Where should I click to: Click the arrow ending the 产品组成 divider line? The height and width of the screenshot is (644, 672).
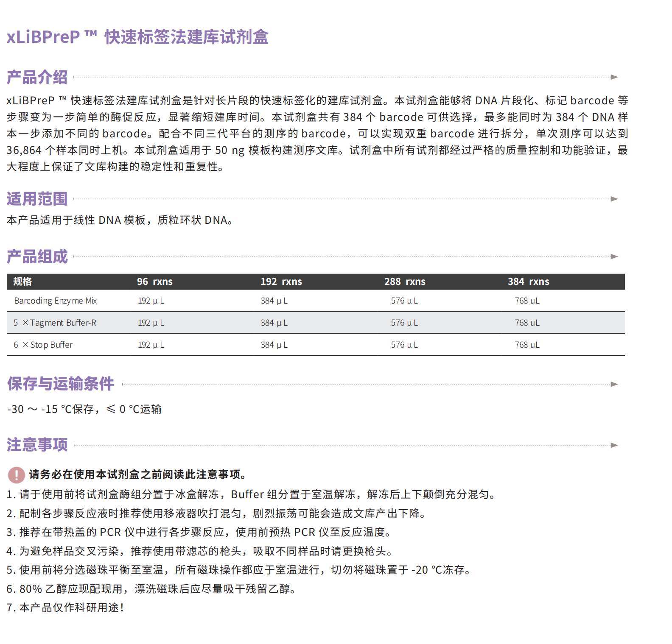coord(614,256)
